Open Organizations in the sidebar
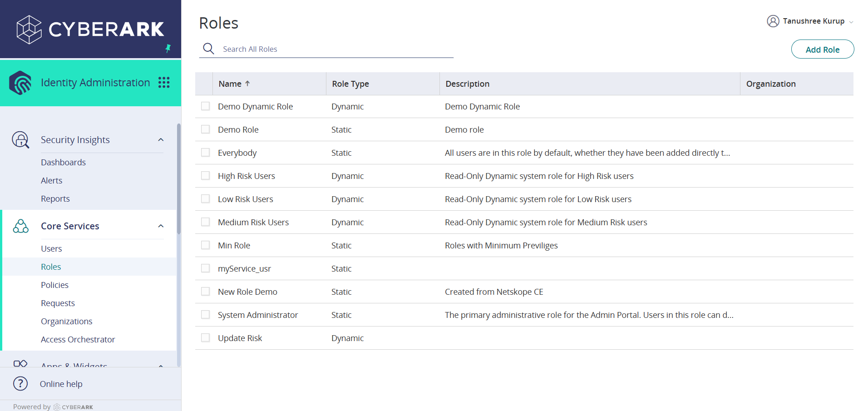The width and height of the screenshot is (868, 411). (x=67, y=321)
